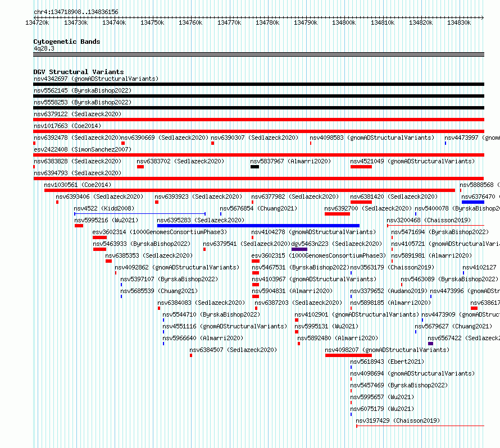Screen dimensions: 500x448
Task: Select red bar under nsv6381420
Action: click(361, 202)
